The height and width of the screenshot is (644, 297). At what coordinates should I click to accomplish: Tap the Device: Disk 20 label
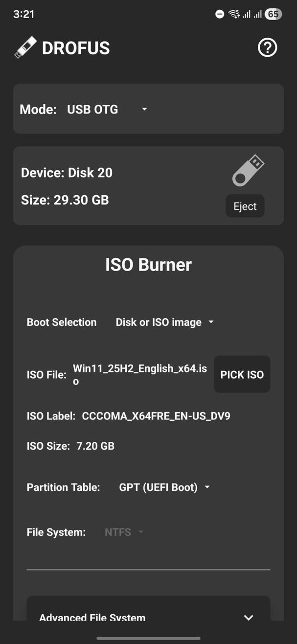pyautogui.click(x=67, y=172)
